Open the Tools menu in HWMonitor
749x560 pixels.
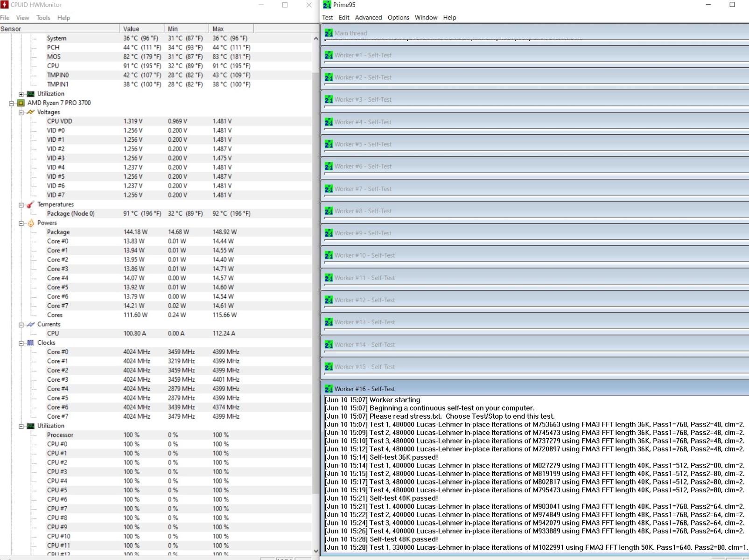[43, 18]
